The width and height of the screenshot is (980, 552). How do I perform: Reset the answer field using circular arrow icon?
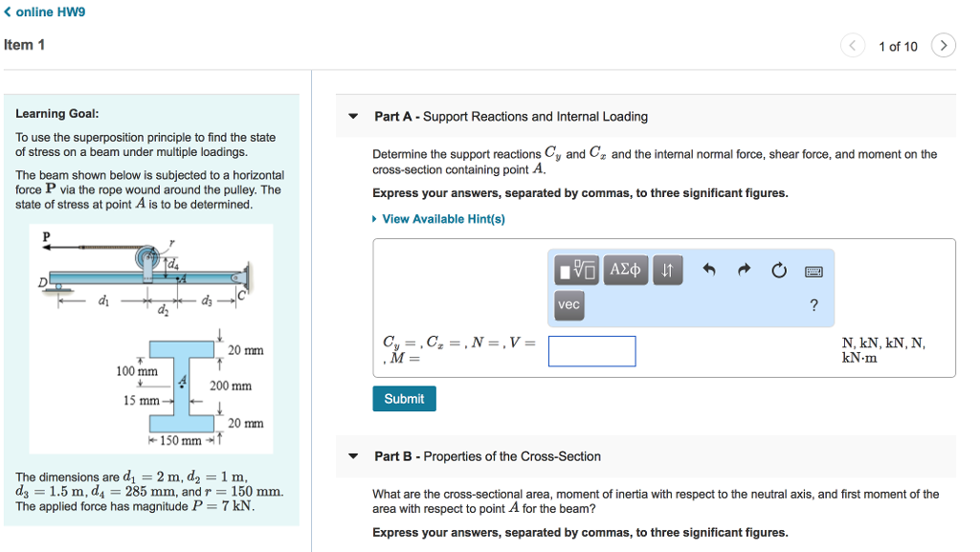tap(778, 270)
